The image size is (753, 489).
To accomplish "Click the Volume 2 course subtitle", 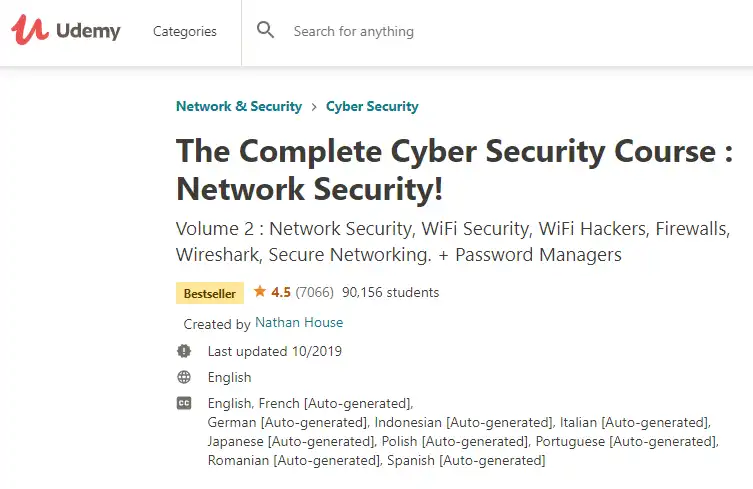I will click(x=450, y=241).
